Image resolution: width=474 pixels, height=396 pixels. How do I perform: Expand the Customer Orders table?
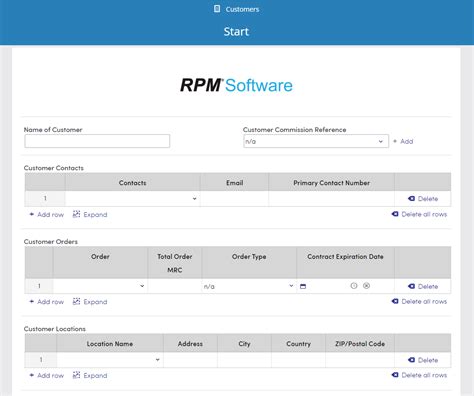(90, 302)
